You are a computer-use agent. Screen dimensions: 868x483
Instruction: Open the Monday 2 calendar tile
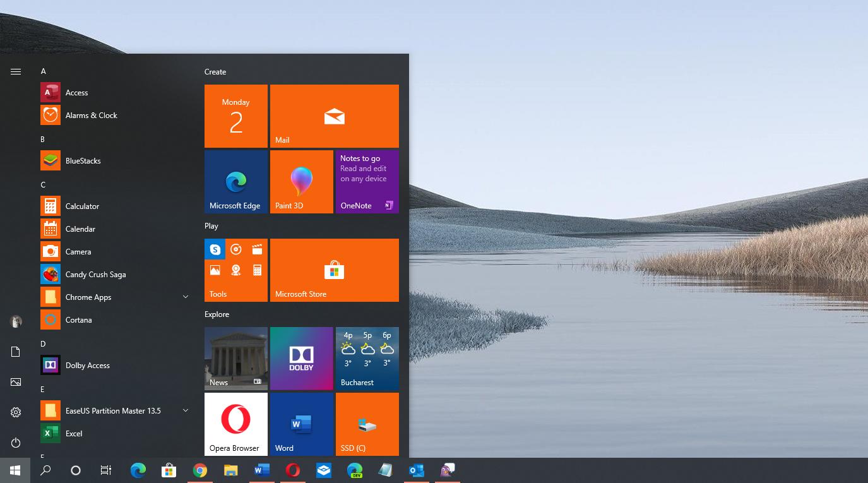[x=236, y=116]
